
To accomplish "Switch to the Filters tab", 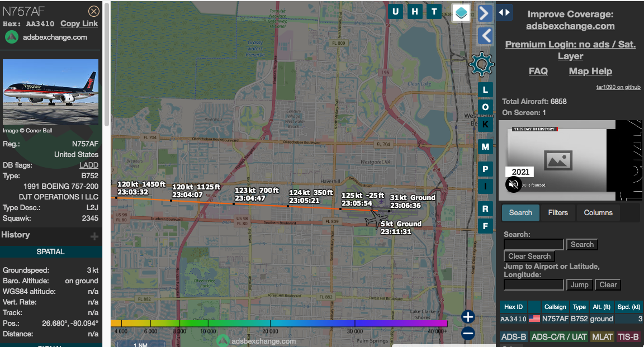I will point(558,213).
